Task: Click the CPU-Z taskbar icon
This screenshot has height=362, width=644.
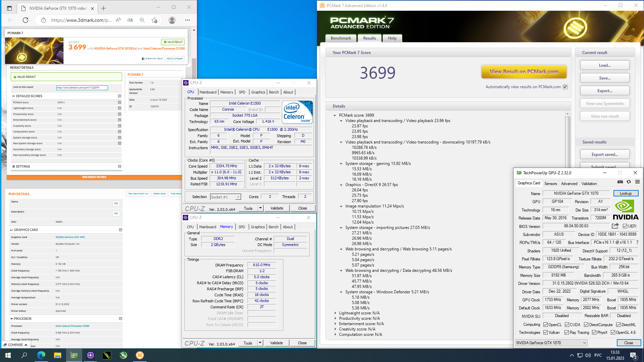Action: point(90,355)
